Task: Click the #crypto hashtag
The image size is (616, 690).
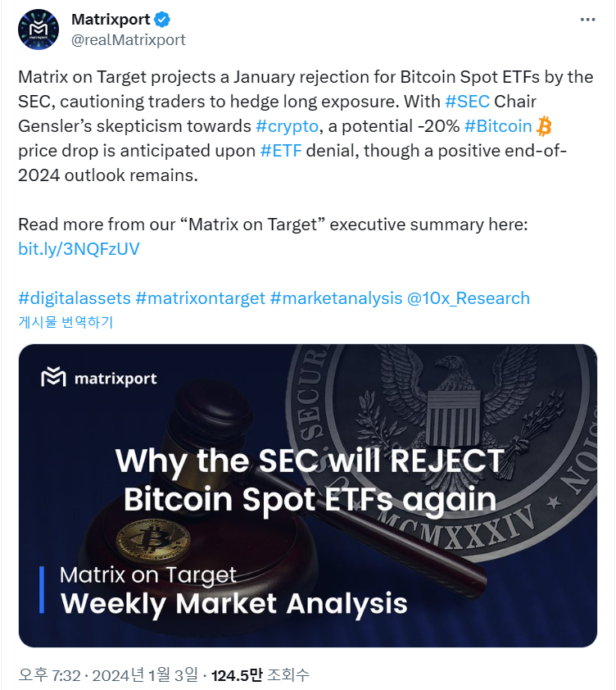Action: tap(287, 127)
